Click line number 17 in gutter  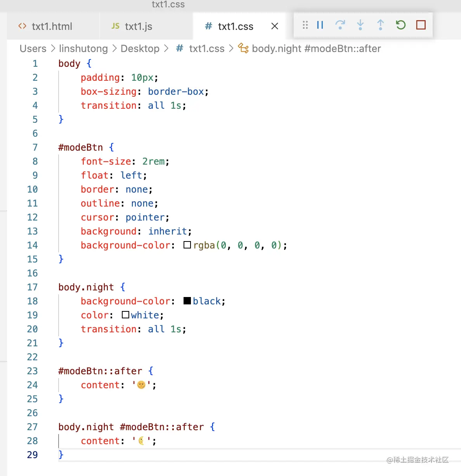coord(32,287)
